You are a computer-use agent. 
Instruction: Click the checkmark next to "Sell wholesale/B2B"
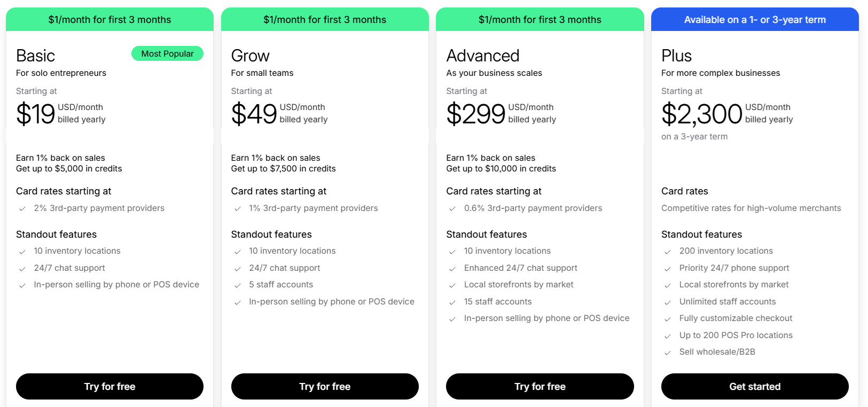(668, 352)
